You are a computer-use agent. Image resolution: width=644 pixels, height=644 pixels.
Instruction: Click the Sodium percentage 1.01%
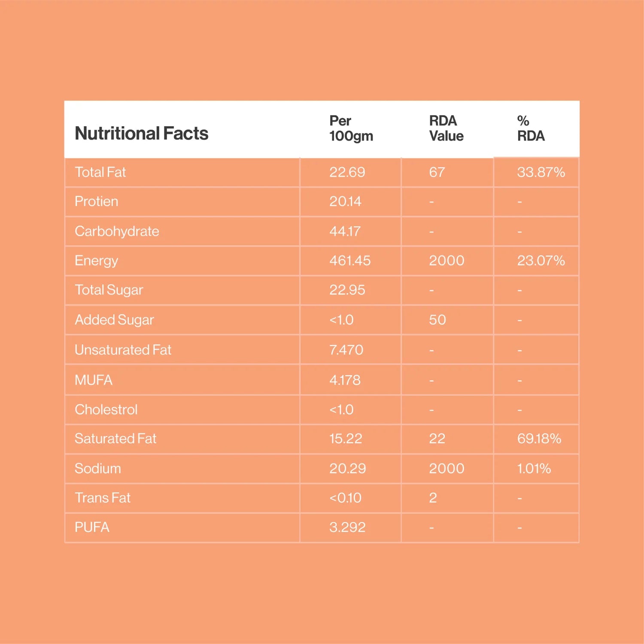pos(534,468)
